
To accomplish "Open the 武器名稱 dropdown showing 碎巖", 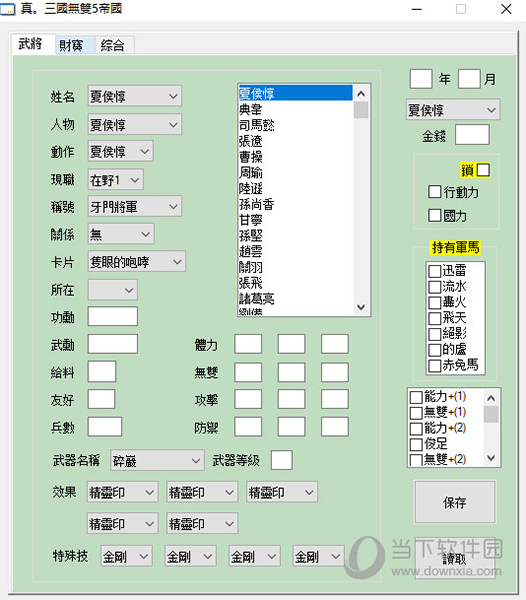I will pos(157,460).
